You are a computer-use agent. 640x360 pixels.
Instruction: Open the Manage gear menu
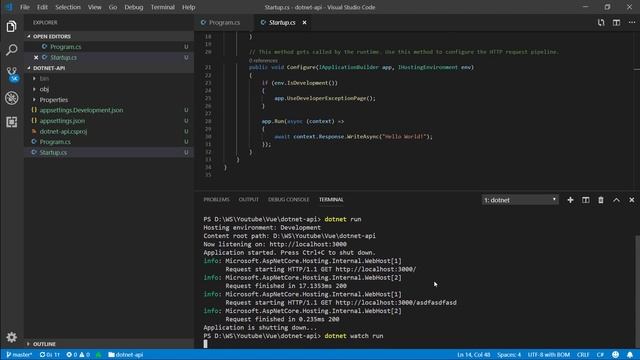11,337
